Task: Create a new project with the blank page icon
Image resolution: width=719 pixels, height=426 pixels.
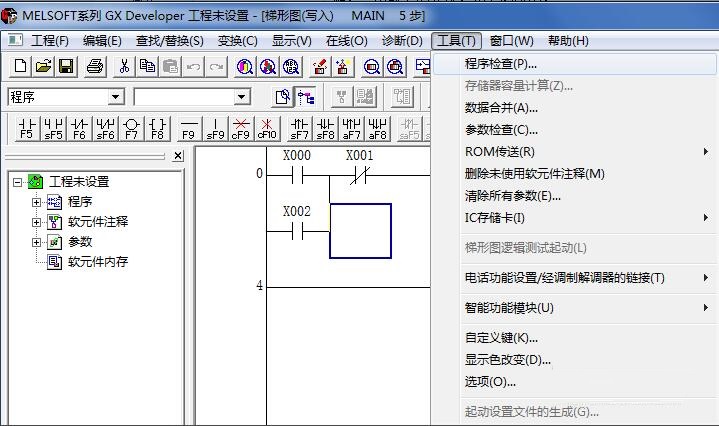Action: pos(20,66)
